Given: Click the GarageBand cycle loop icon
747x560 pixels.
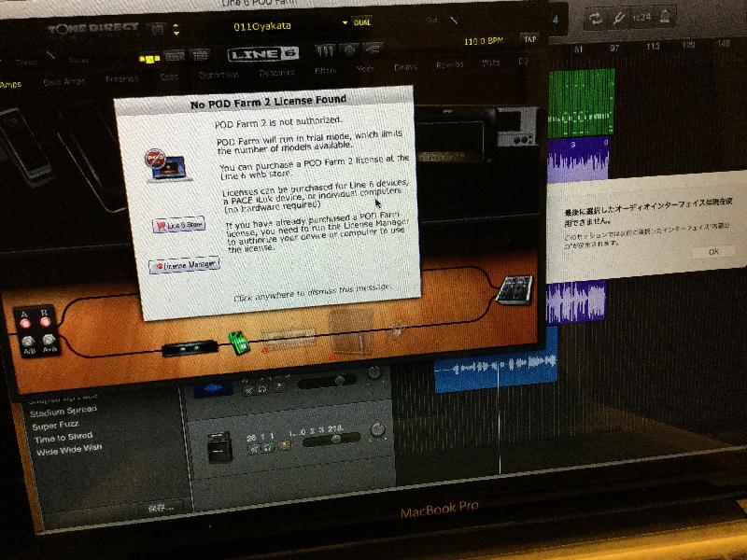Looking at the screenshot, I should click(x=596, y=19).
